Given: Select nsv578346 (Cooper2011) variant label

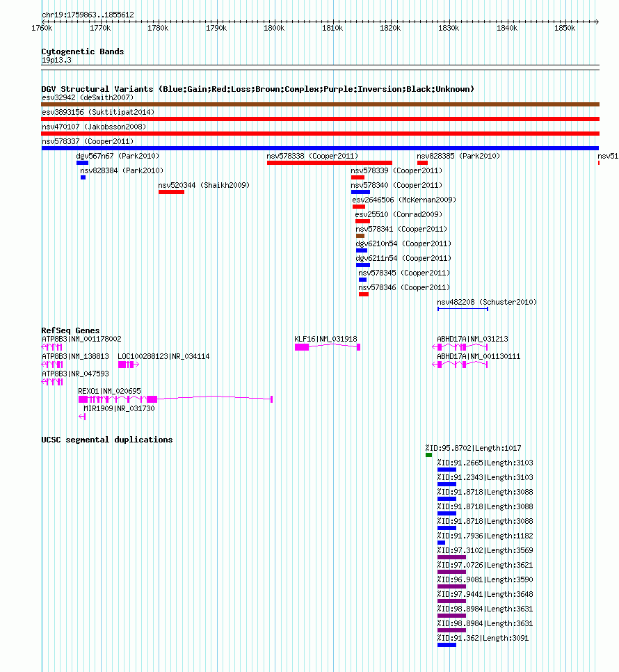Looking at the screenshot, I should [404, 287].
